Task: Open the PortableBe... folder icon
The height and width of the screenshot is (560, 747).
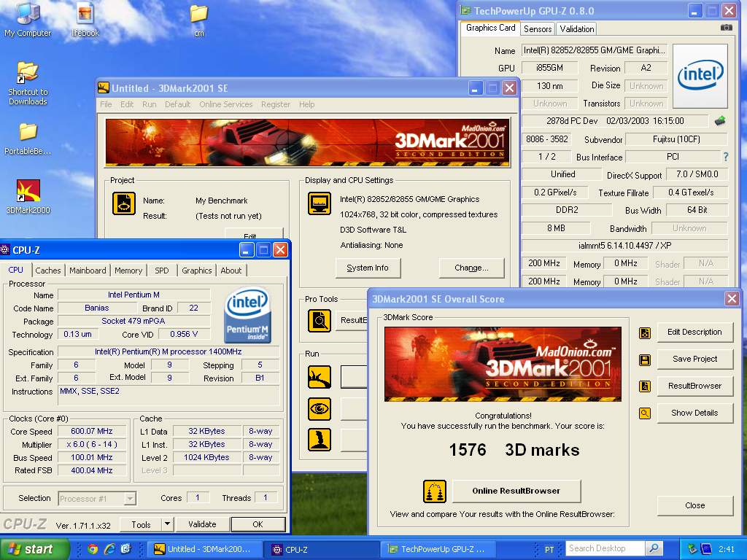Action: [28, 139]
